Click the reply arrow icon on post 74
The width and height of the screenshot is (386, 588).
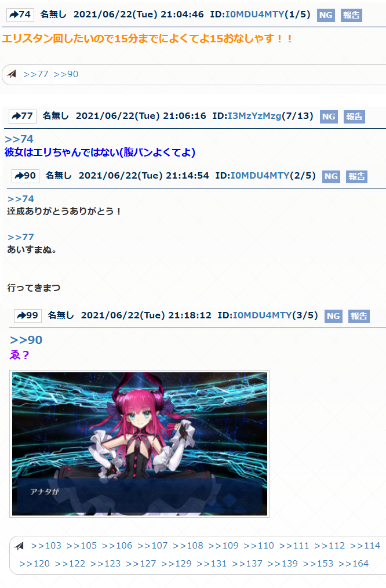coord(14,14)
